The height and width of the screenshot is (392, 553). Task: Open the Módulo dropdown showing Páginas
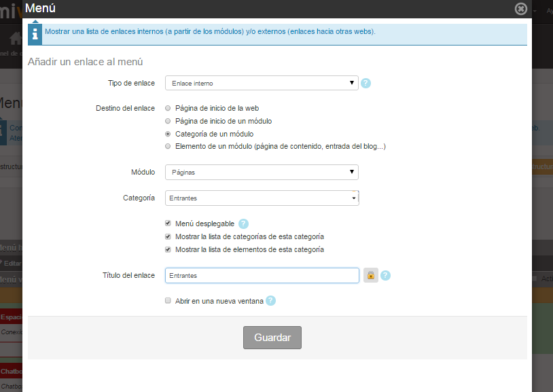pos(262,172)
